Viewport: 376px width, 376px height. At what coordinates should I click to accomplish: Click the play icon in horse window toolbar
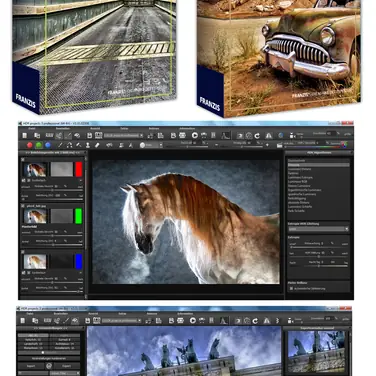click(195, 135)
